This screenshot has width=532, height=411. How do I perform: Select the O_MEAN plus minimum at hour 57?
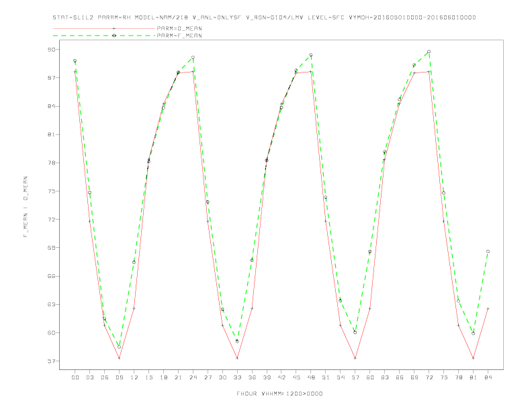pyautogui.click(x=355, y=358)
